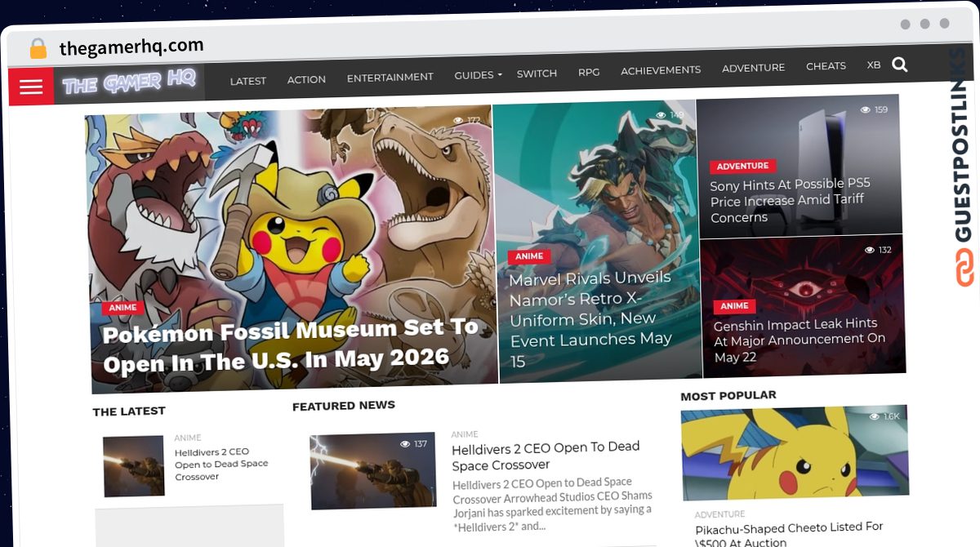Click the eye icon on the Marvel Rivals card
Screen dimensions: 980x547
click(x=660, y=115)
